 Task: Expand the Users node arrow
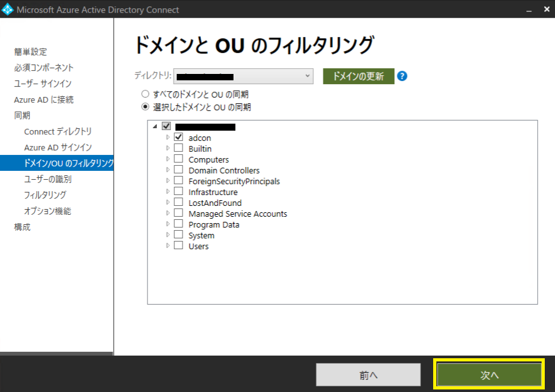[168, 245]
